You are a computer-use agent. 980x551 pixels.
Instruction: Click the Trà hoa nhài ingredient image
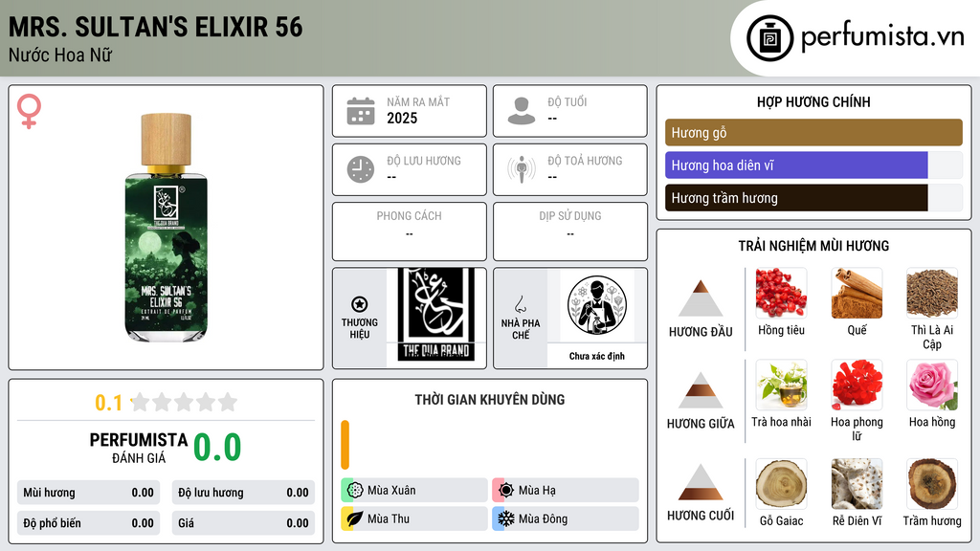(781, 385)
